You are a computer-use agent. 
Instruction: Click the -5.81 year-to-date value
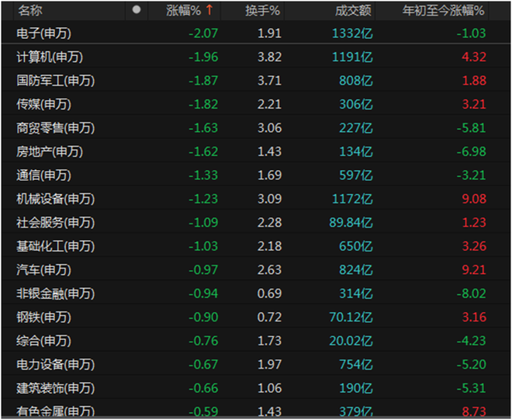471,128
